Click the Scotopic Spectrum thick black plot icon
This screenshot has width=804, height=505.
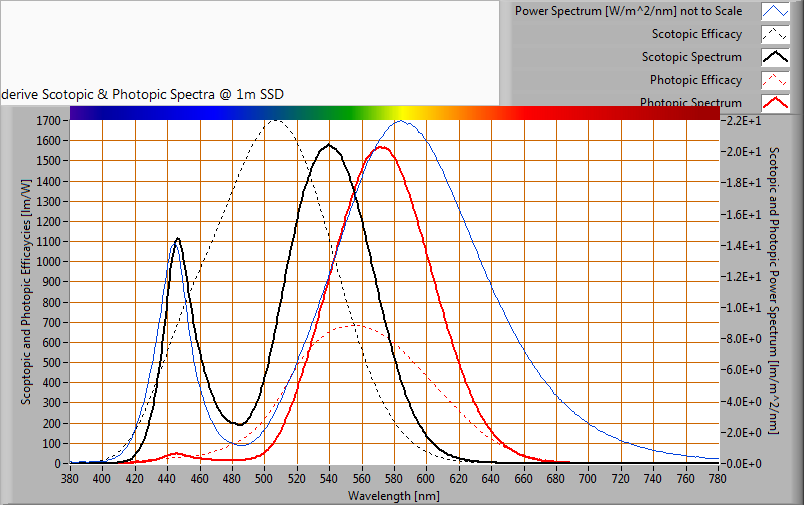[x=775, y=58]
